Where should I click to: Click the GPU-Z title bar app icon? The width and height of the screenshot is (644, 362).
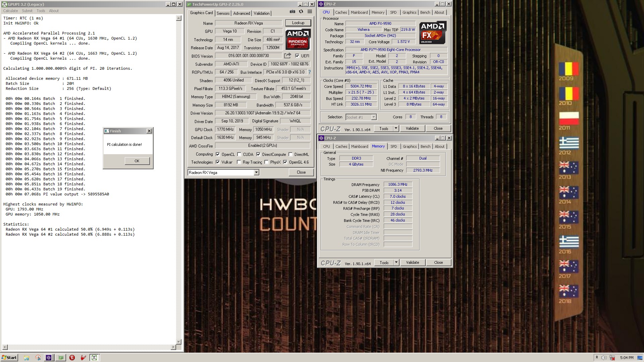coord(189,4)
